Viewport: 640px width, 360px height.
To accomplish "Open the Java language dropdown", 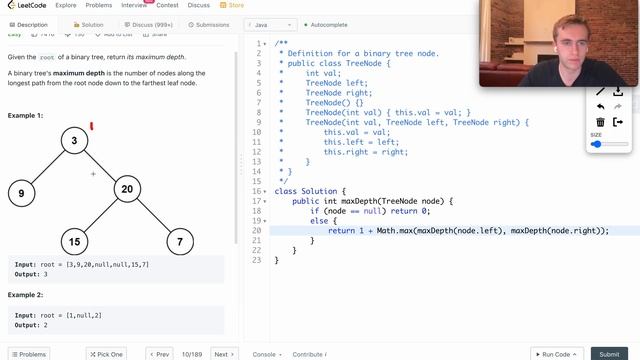I will tap(270, 25).
